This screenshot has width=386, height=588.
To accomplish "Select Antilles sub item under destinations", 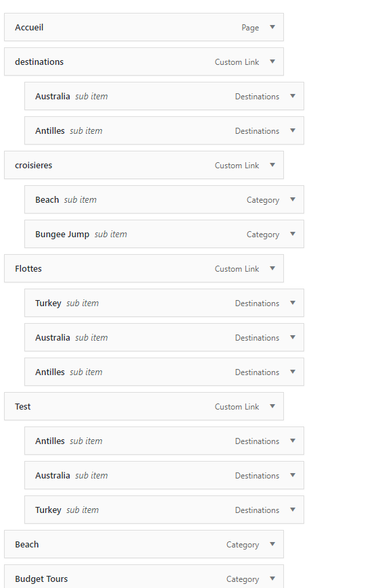I will pos(164,131).
